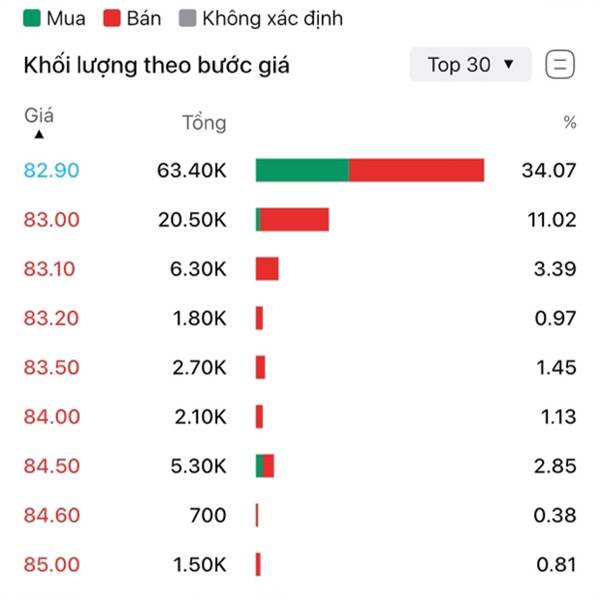Click the Khối lượng theo bước giá title
The image size is (600, 600).
click(156, 66)
